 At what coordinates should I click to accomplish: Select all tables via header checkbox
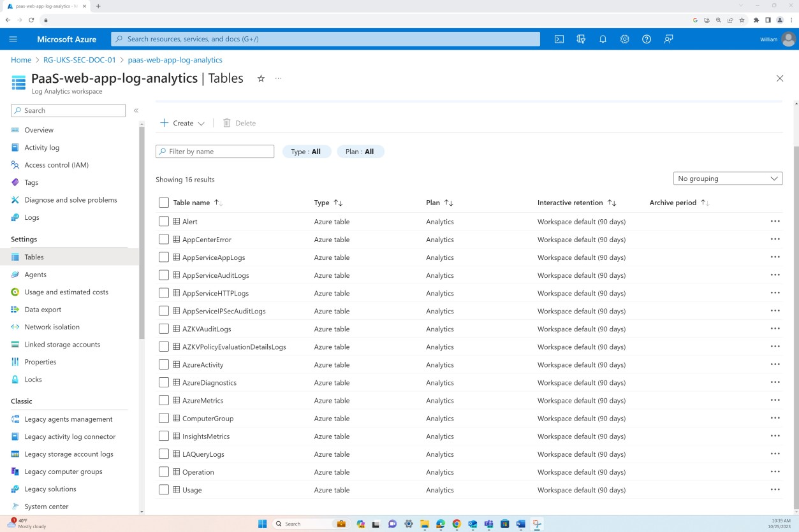click(164, 202)
